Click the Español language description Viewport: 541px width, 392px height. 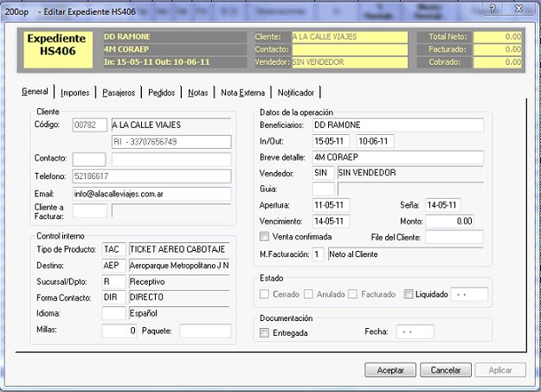click(x=179, y=313)
